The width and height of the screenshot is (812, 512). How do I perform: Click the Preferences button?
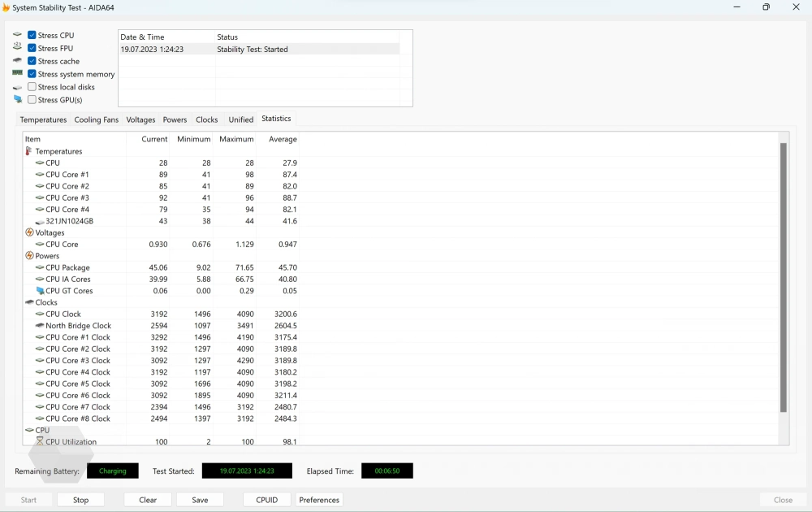[319, 500]
